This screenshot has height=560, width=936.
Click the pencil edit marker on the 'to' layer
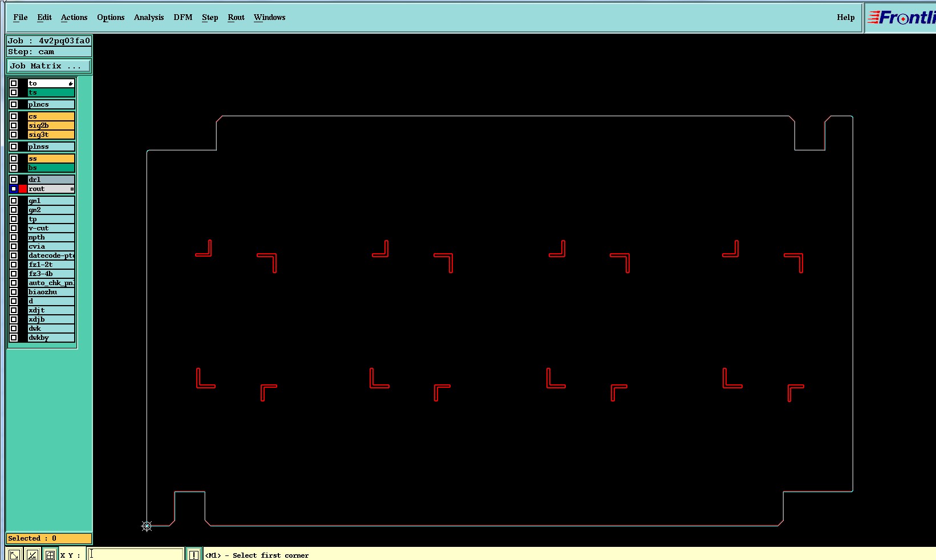click(71, 84)
